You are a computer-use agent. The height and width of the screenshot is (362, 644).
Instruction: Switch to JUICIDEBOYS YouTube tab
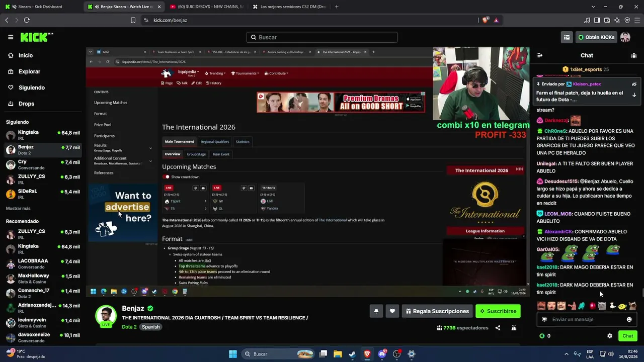click(x=206, y=7)
